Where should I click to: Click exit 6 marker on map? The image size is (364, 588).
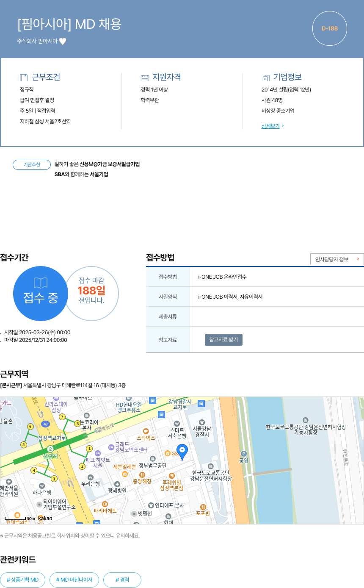(x=30, y=427)
